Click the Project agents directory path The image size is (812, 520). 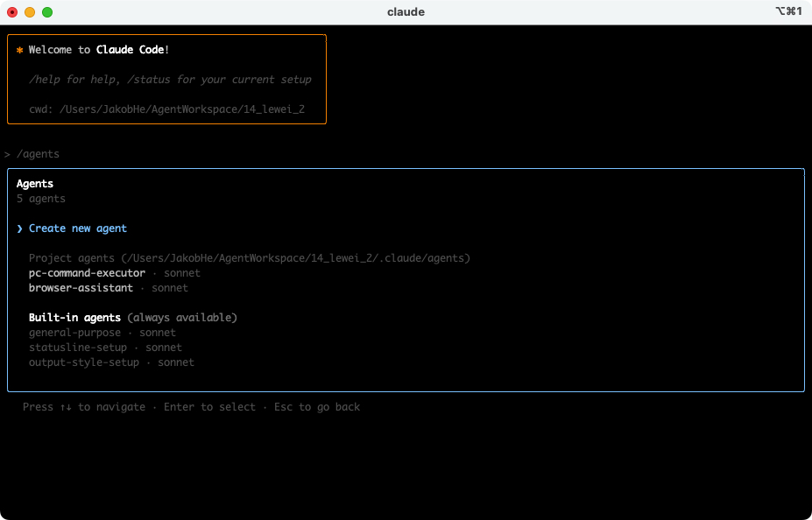(x=296, y=258)
